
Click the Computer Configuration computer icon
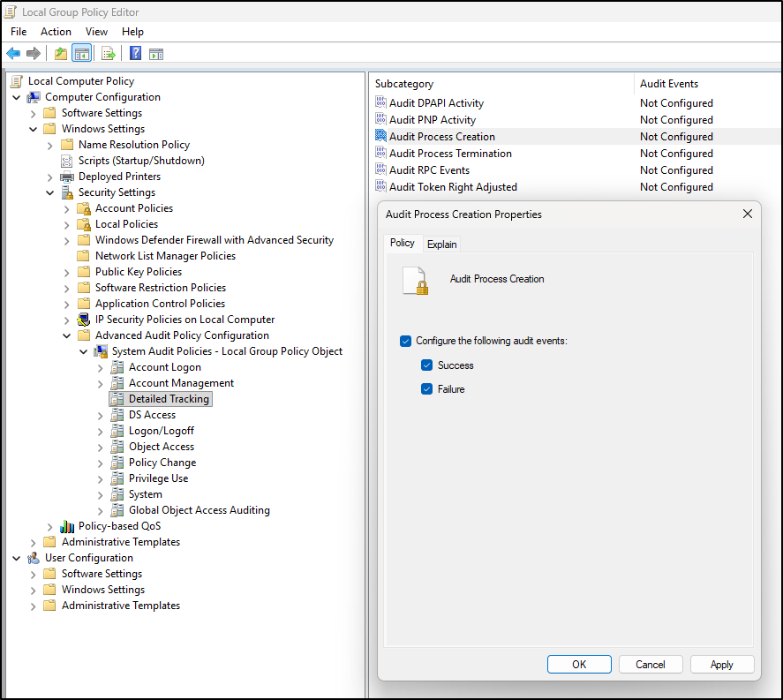coord(34,97)
